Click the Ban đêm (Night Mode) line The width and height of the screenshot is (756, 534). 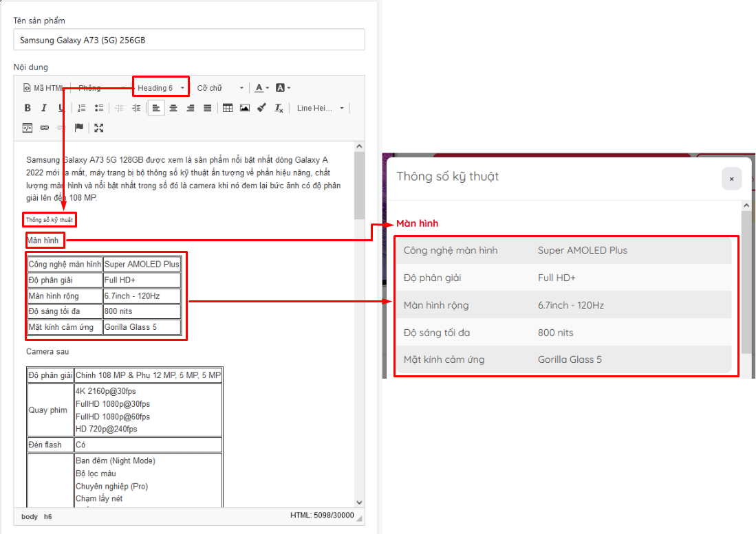point(116,461)
